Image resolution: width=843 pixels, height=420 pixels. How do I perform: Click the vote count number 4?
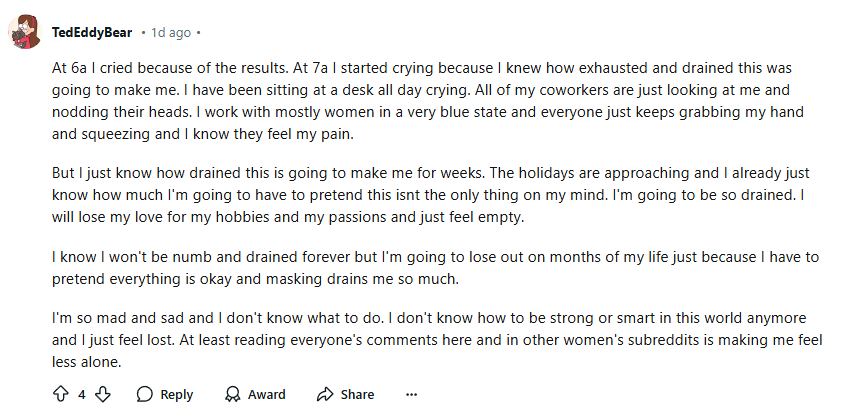[82, 394]
